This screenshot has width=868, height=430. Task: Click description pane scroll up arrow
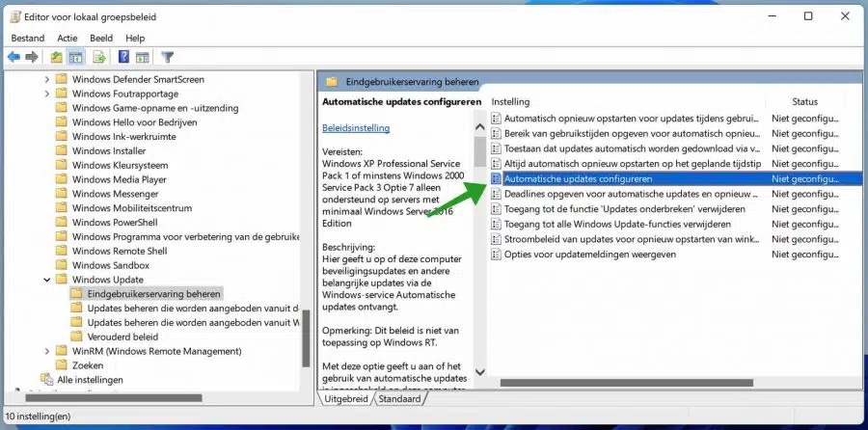pyautogui.click(x=480, y=126)
